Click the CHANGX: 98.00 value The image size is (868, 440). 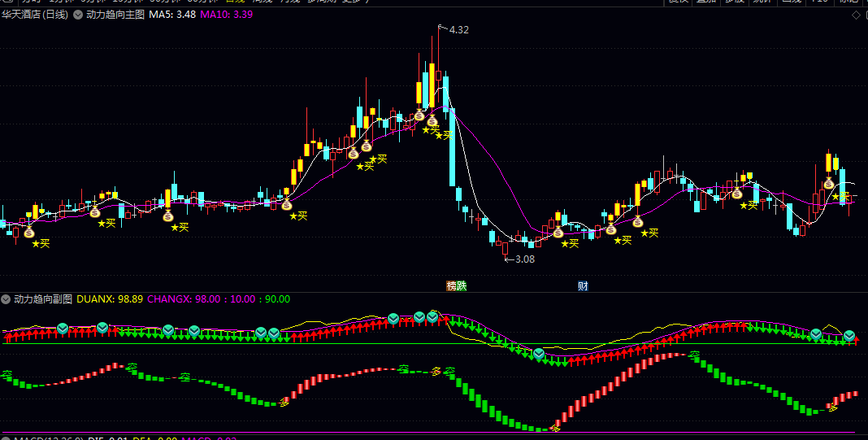184,299
